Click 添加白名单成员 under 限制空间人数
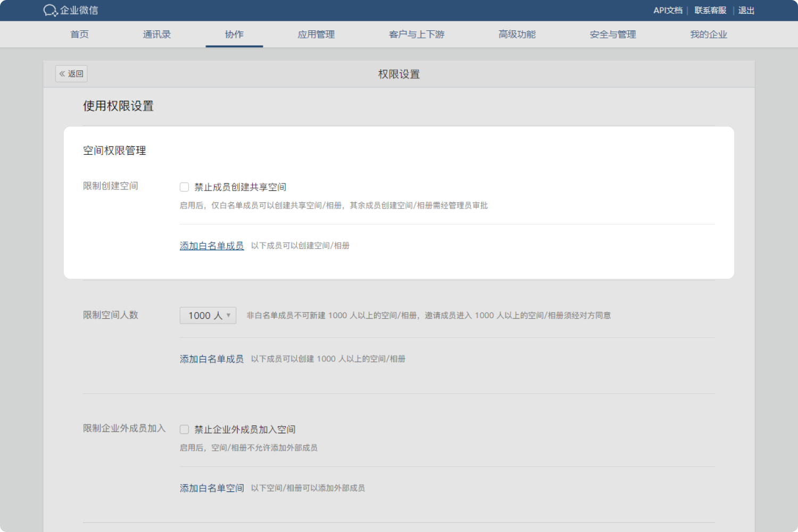Image resolution: width=798 pixels, height=532 pixels. coord(211,359)
